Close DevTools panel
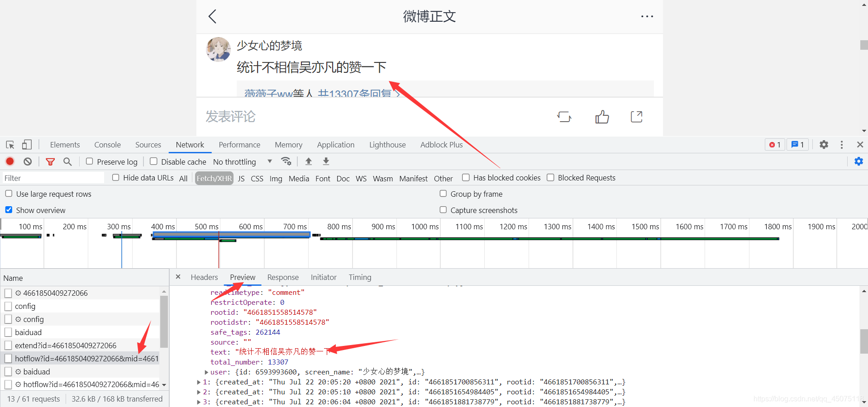The image size is (868, 407). point(860,145)
